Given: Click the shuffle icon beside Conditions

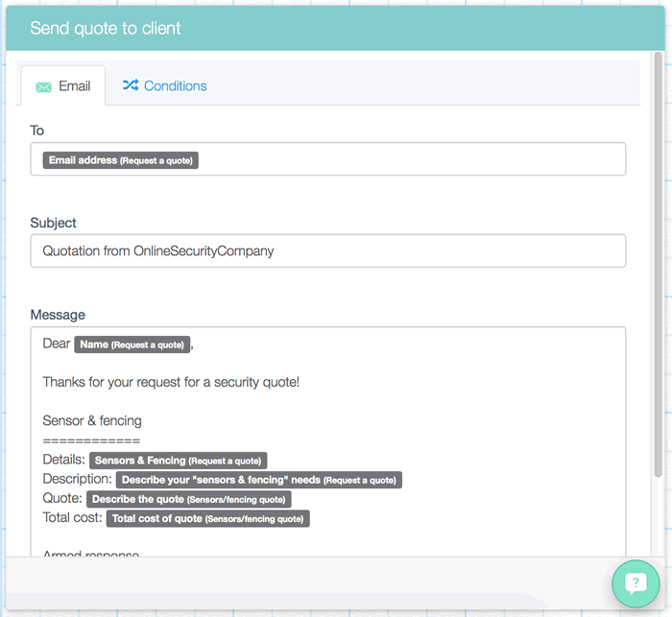Looking at the screenshot, I should tap(131, 85).
